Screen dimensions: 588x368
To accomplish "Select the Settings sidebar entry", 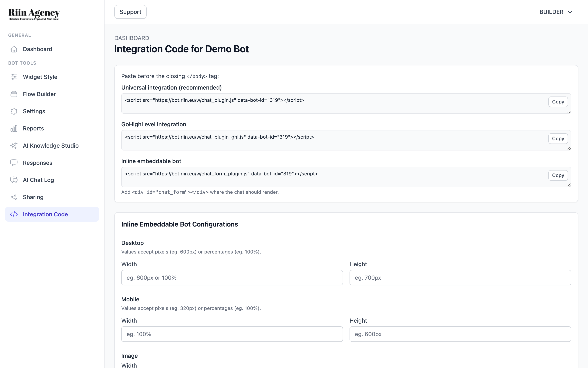I will click(52, 111).
